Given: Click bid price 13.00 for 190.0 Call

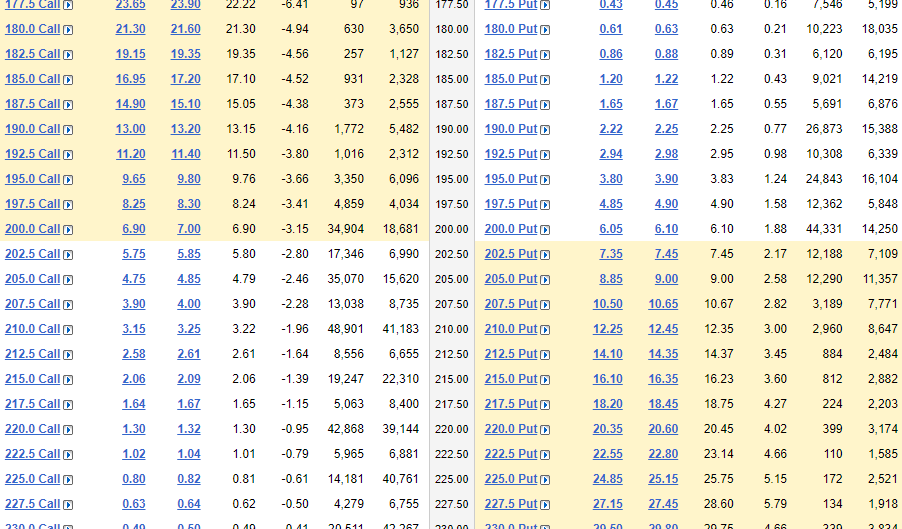Looking at the screenshot, I should pyautogui.click(x=131, y=129).
